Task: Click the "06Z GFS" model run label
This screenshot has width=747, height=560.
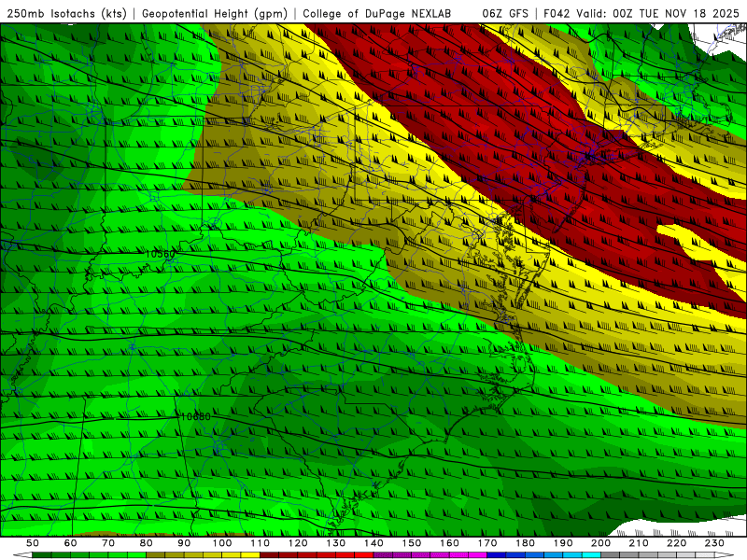Action: click(505, 13)
